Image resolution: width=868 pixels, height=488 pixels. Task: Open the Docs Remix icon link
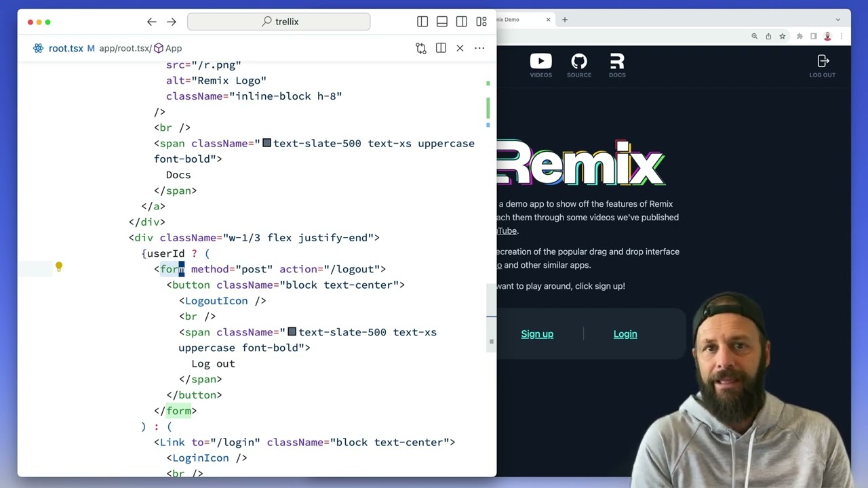(617, 66)
